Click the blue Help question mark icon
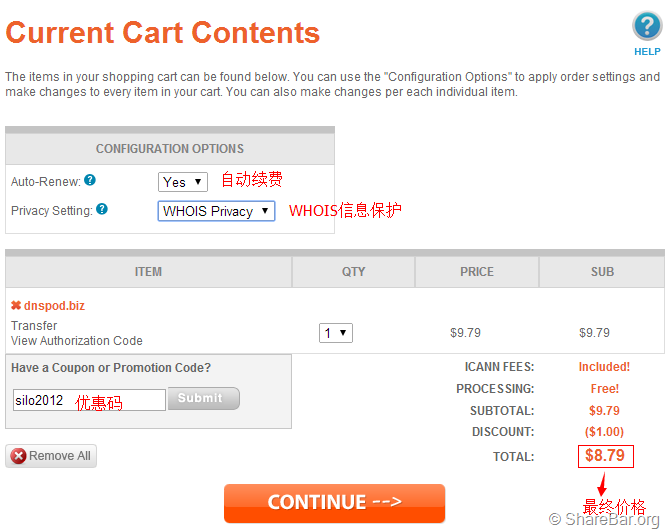 [x=647, y=26]
